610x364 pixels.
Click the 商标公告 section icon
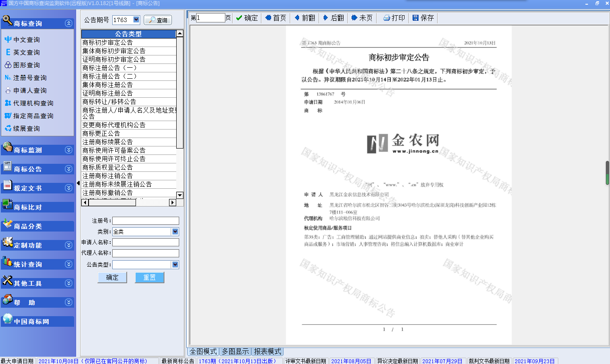click(x=7, y=166)
